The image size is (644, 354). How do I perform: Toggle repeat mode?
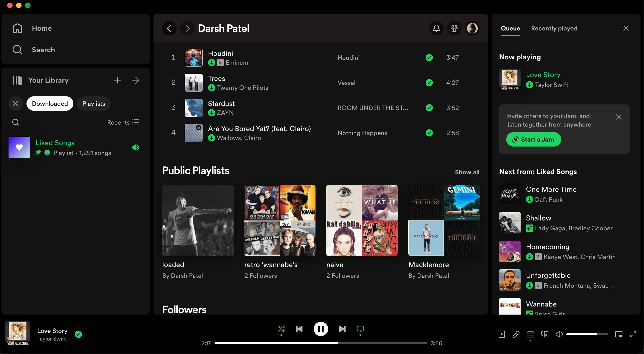(360, 329)
